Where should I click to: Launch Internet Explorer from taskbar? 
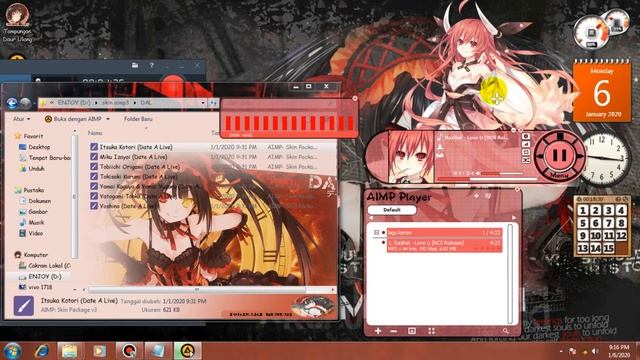click(42, 351)
